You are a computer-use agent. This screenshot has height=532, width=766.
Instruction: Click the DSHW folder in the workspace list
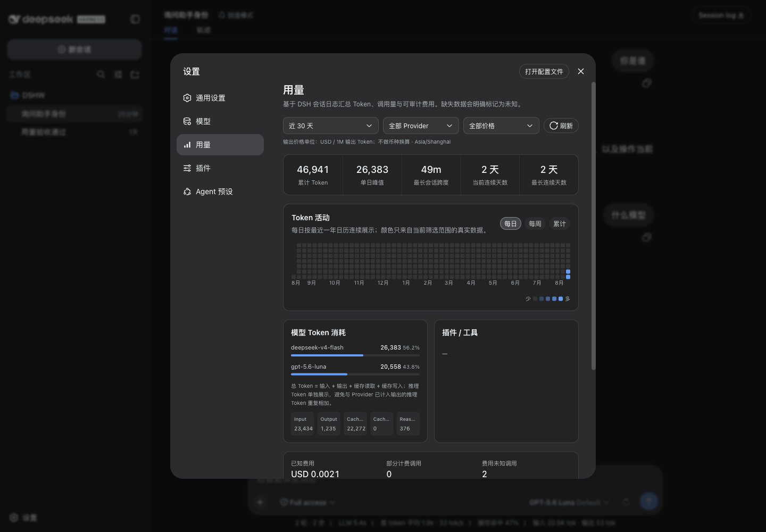tap(74, 95)
